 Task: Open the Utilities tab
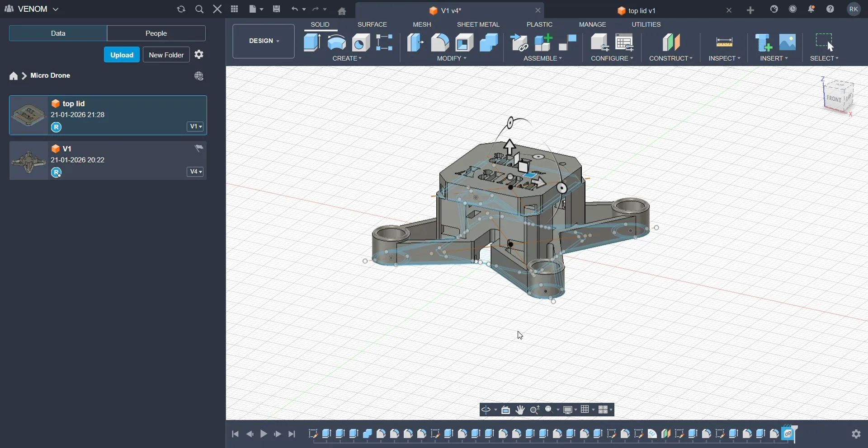pos(646,24)
